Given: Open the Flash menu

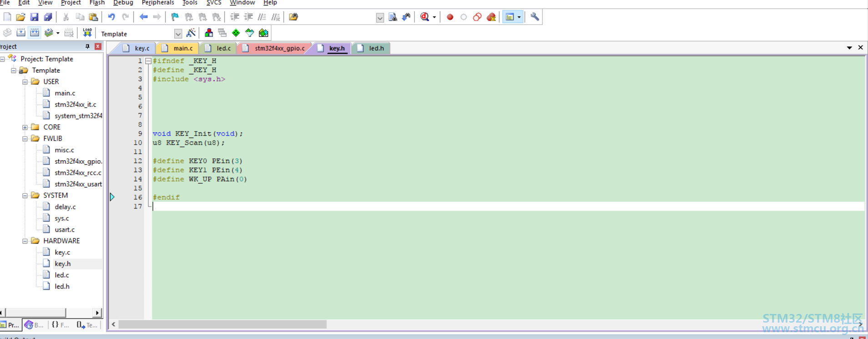Looking at the screenshot, I should pyautogui.click(x=97, y=3).
